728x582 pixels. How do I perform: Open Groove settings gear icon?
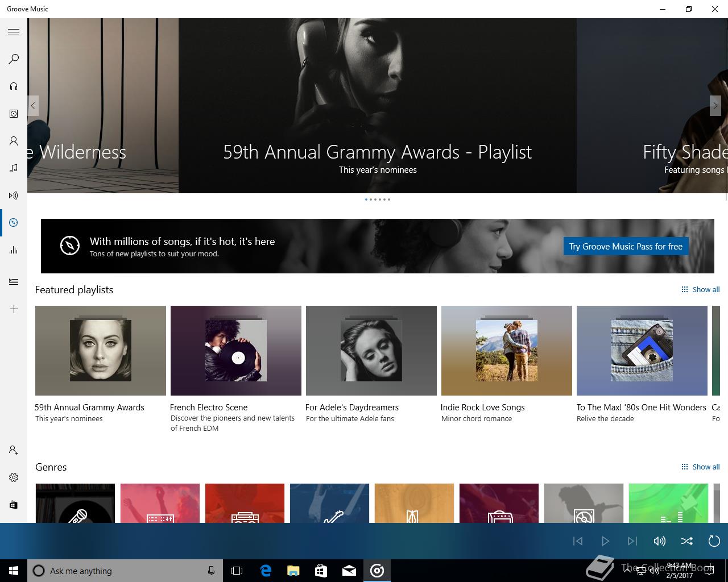point(14,477)
